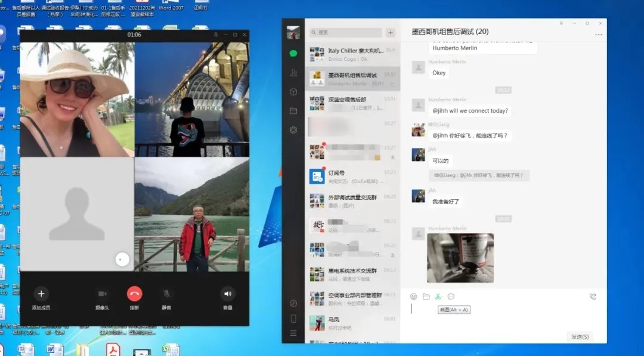Open the Files folder icon in sidebar
Viewport: 644px width, 356px height.
click(x=293, y=111)
